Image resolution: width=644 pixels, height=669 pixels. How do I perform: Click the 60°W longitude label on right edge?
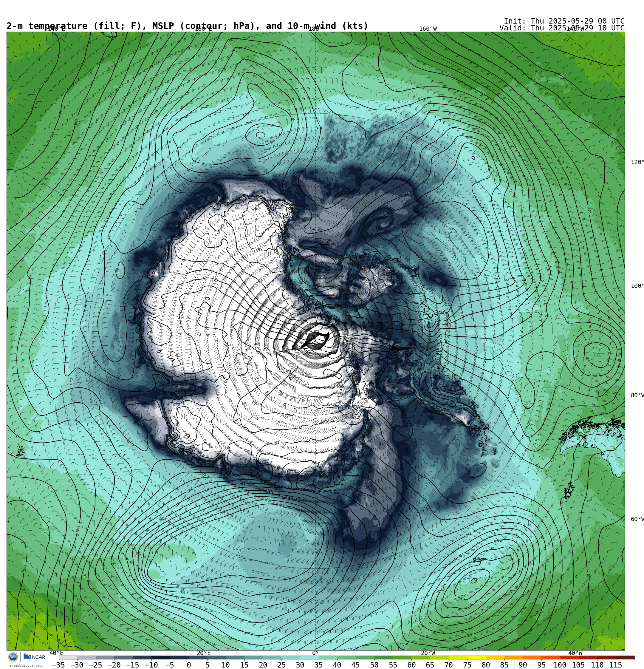tap(637, 519)
